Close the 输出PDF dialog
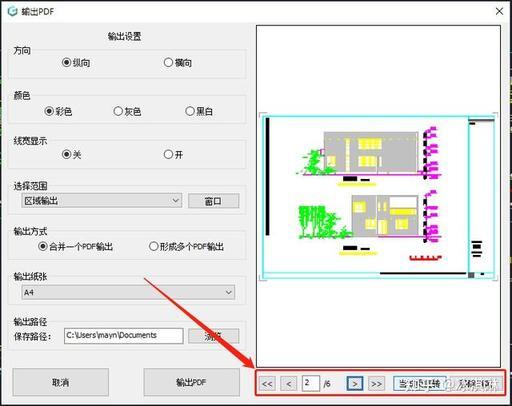The height and width of the screenshot is (406, 512). [x=499, y=11]
